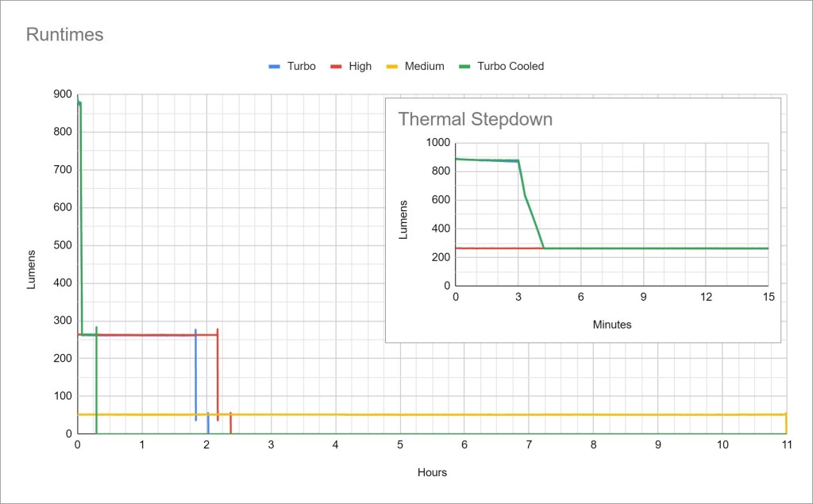Click the 900 tick on main y-axis
813x504 pixels.
tap(62, 94)
